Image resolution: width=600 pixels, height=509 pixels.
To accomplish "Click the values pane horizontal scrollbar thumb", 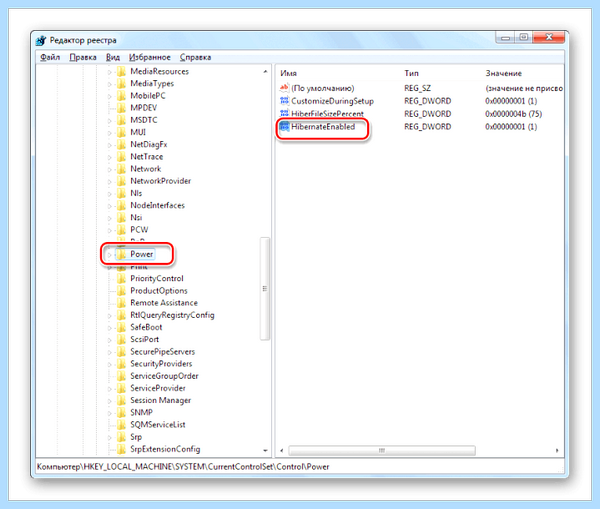I will click(382, 450).
